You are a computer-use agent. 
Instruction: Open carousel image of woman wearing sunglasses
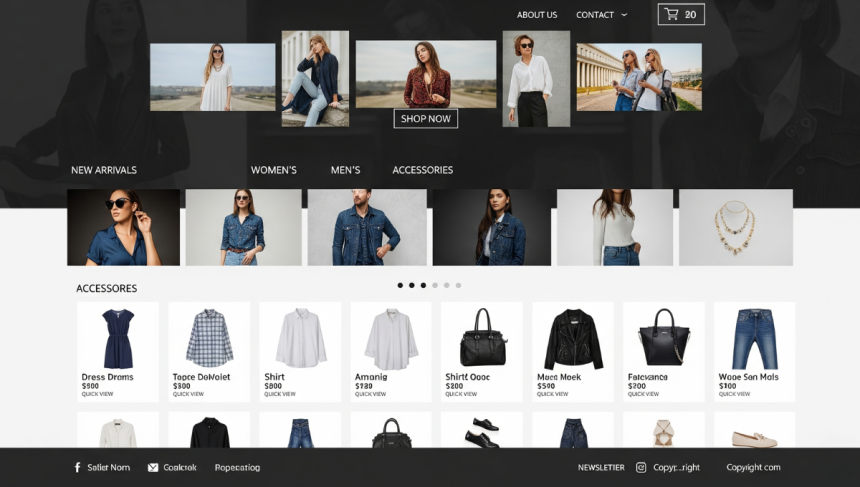[x=123, y=227]
